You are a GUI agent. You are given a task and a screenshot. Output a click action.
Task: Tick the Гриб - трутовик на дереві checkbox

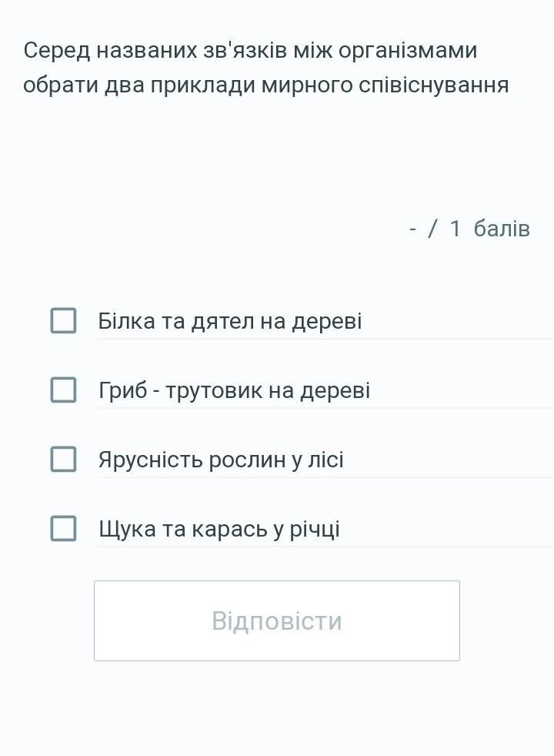[x=63, y=390]
